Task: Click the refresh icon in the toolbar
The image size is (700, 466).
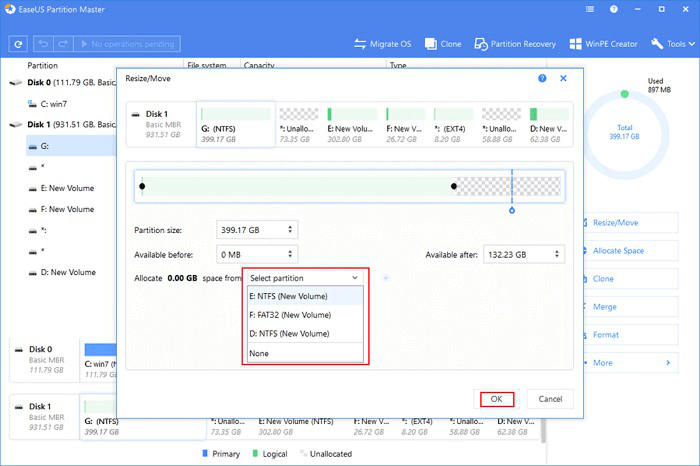Action: click(x=18, y=45)
